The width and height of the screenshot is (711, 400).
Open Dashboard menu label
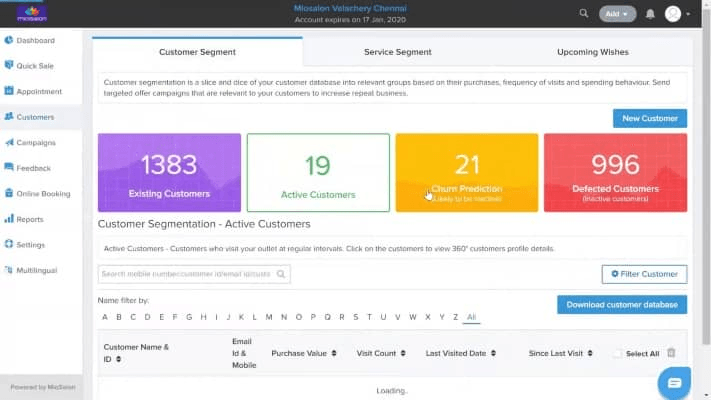35,40
